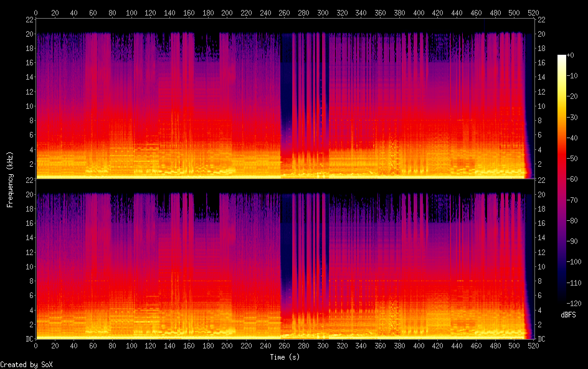Click "520" on the top time axis
Viewport: 588px width, 369px height.
pos(533,13)
